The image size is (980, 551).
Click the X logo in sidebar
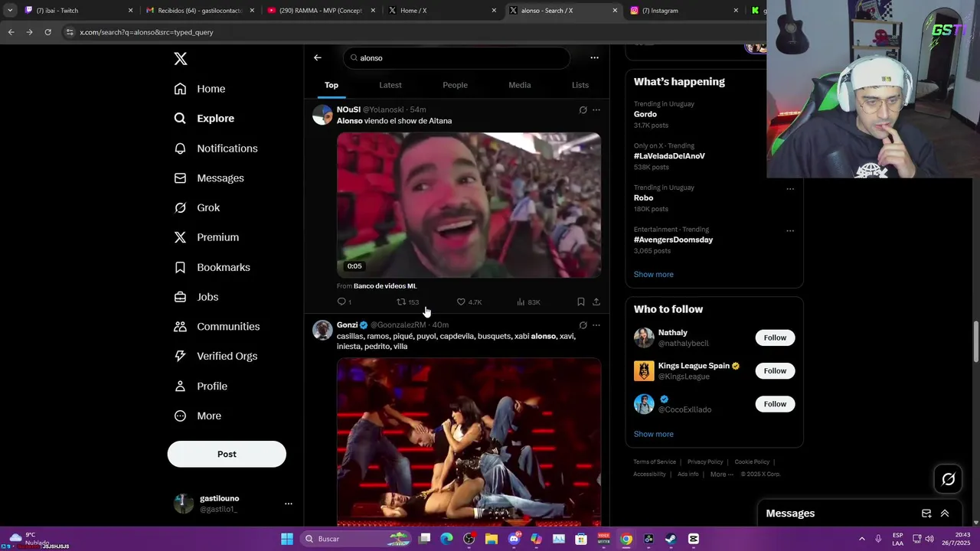click(180, 59)
